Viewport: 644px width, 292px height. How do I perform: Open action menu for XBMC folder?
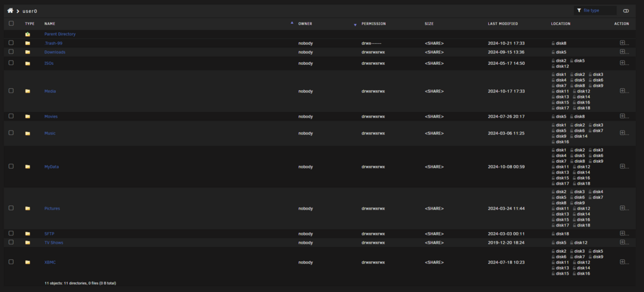624,262
